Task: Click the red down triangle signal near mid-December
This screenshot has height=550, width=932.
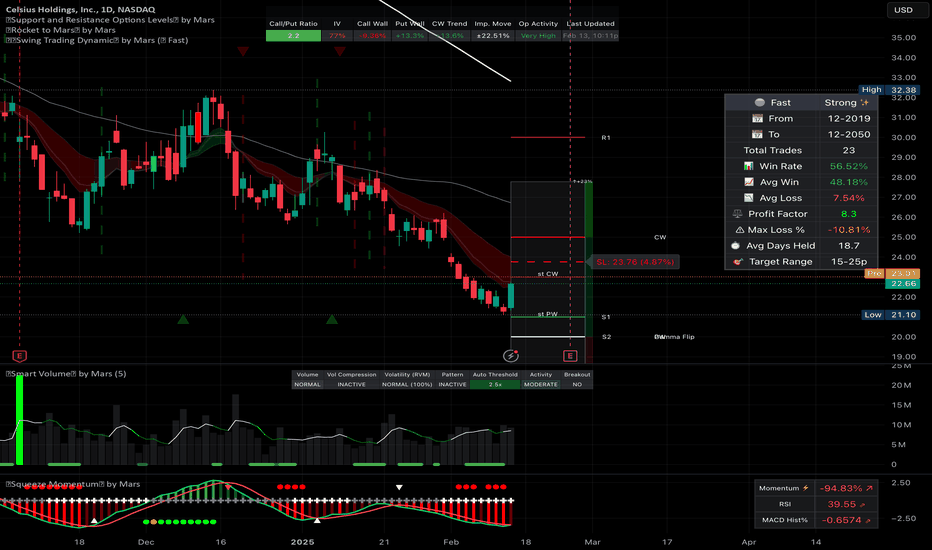Action: coord(243,52)
